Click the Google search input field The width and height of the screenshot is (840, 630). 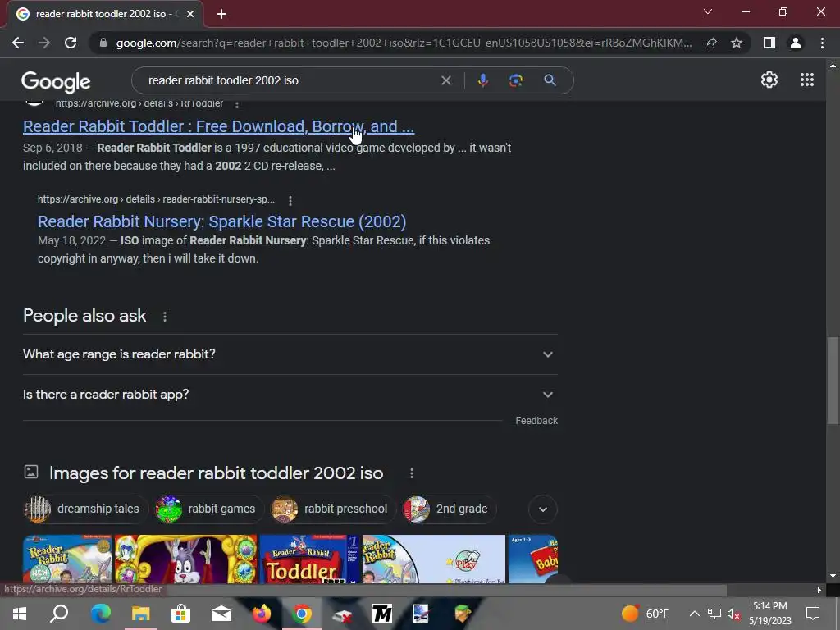tap(290, 80)
